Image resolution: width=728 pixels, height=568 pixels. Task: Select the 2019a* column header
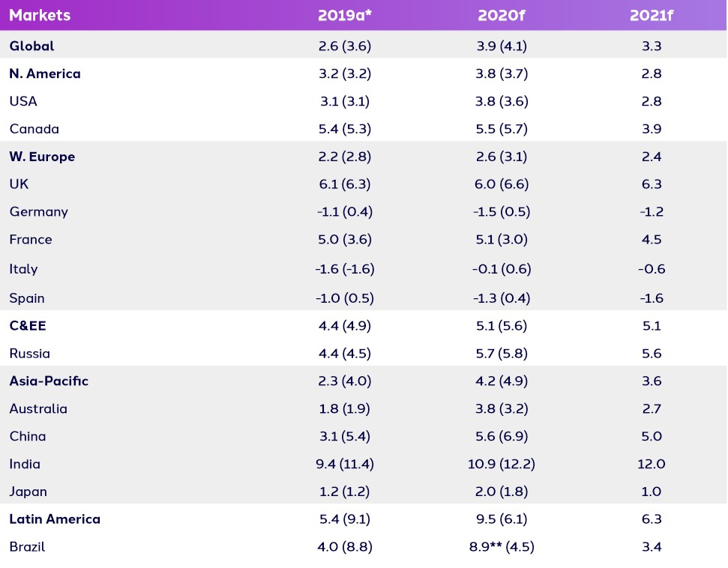pyautogui.click(x=345, y=15)
